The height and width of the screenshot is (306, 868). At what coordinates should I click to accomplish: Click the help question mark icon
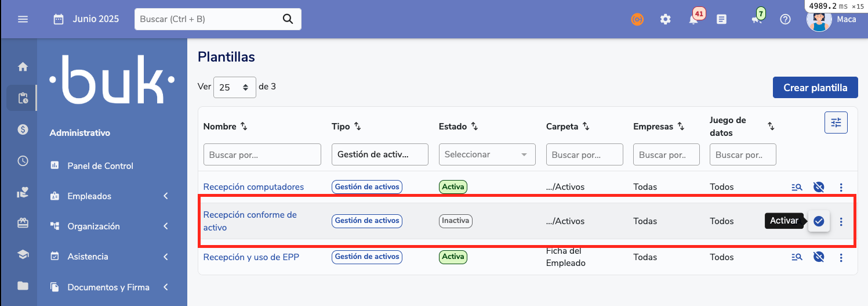[785, 19]
